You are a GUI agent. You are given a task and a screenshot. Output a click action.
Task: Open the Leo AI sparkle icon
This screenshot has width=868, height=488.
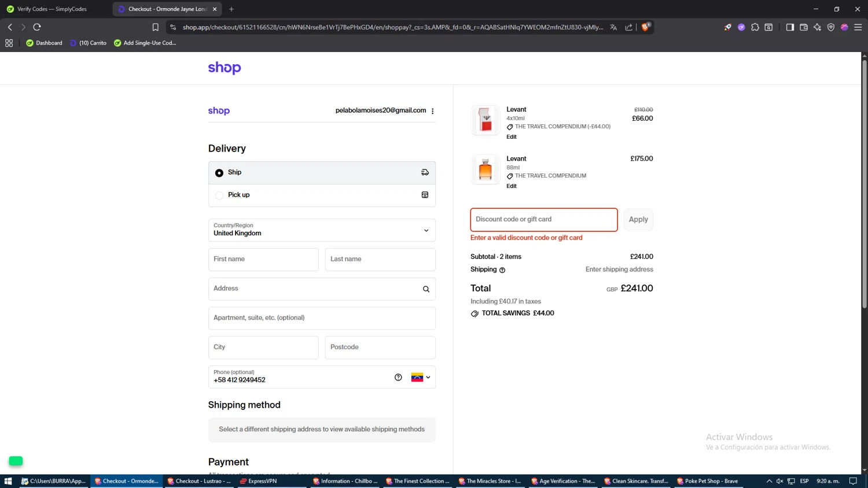pyautogui.click(x=817, y=27)
